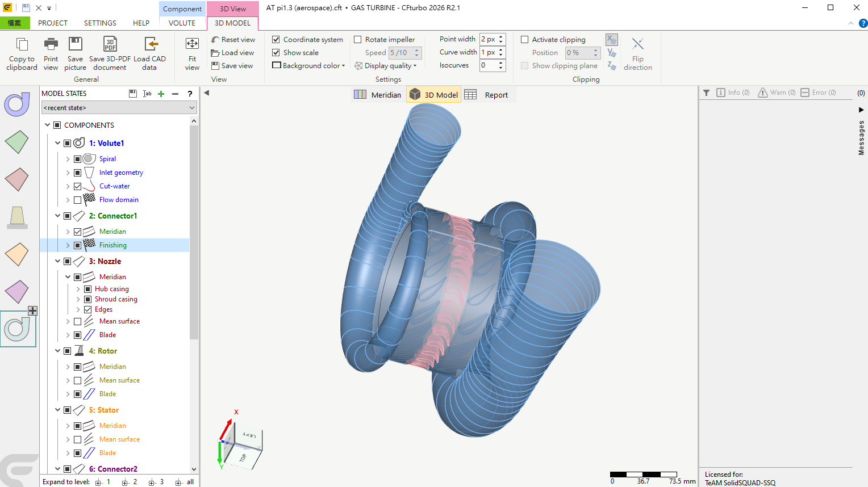Click the rename model state icon
868x487 pixels.
(147, 94)
